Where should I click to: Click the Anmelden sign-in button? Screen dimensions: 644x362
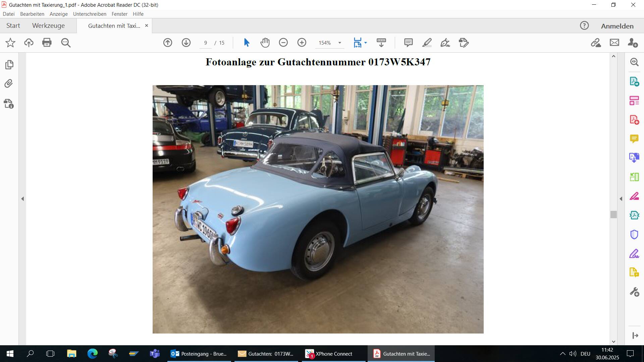[x=617, y=26]
